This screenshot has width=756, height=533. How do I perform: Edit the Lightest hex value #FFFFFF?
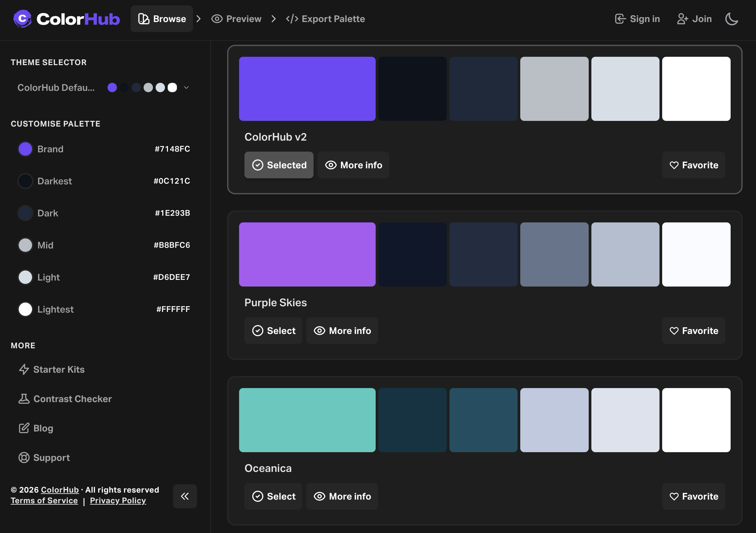[173, 309]
